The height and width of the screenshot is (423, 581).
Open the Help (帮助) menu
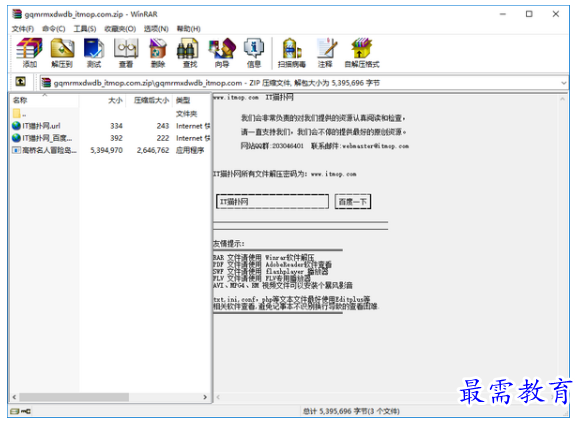[189, 29]
